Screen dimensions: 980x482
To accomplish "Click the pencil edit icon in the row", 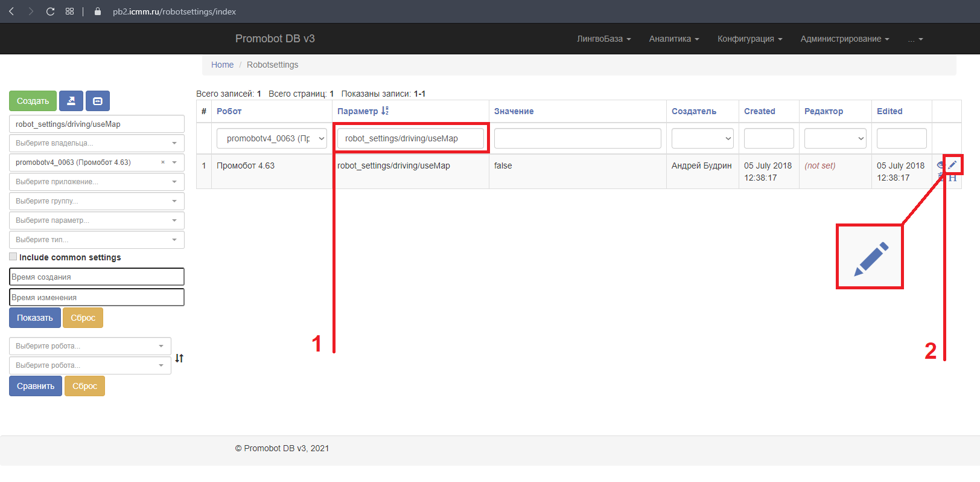I will 952,165.
